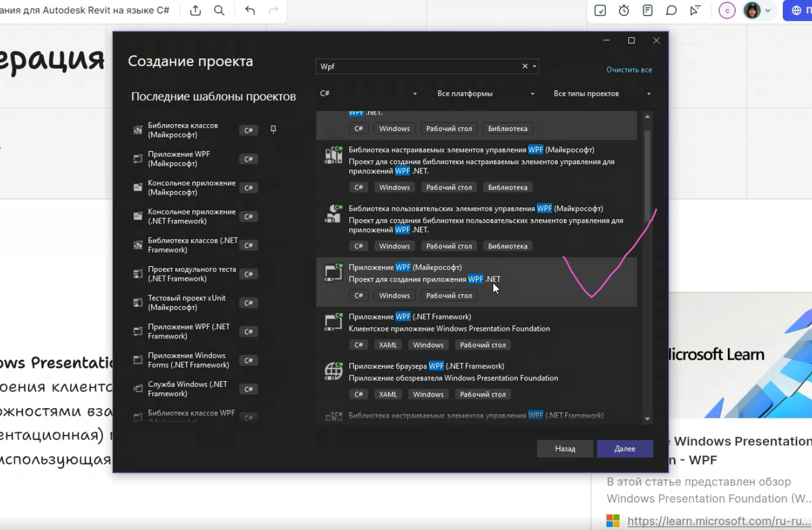Image resolution: width=812 pixels, height=530 pixels.
Task: Select 'Библиотека настраиваемых элементов управления WPF (Майкрософт)' title
Action: coord(471,149)
